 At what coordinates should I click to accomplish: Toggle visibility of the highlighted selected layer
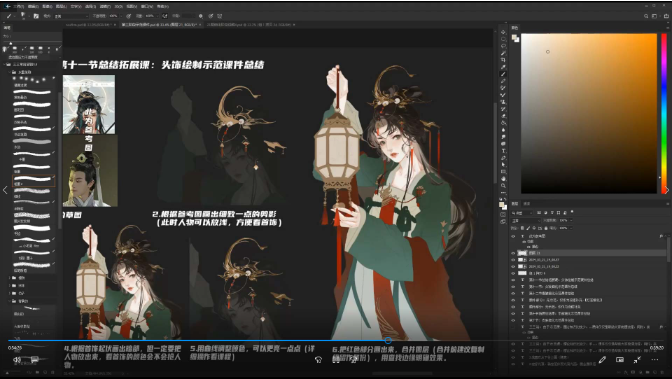[513, 253]
